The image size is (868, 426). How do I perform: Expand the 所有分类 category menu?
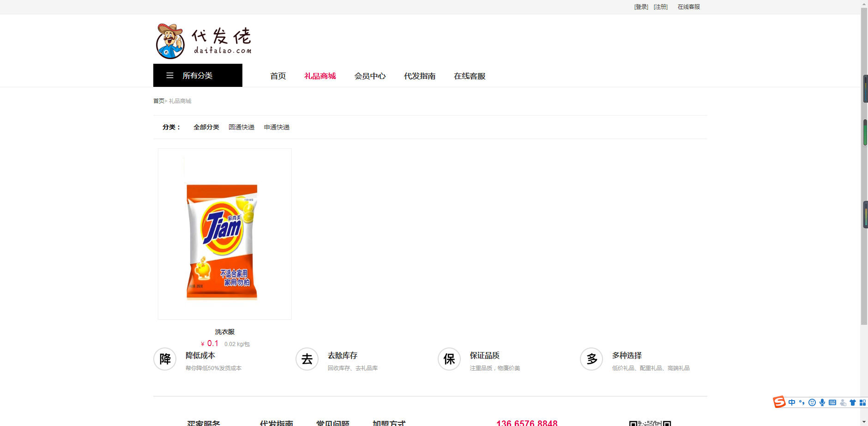click(198, 75)
